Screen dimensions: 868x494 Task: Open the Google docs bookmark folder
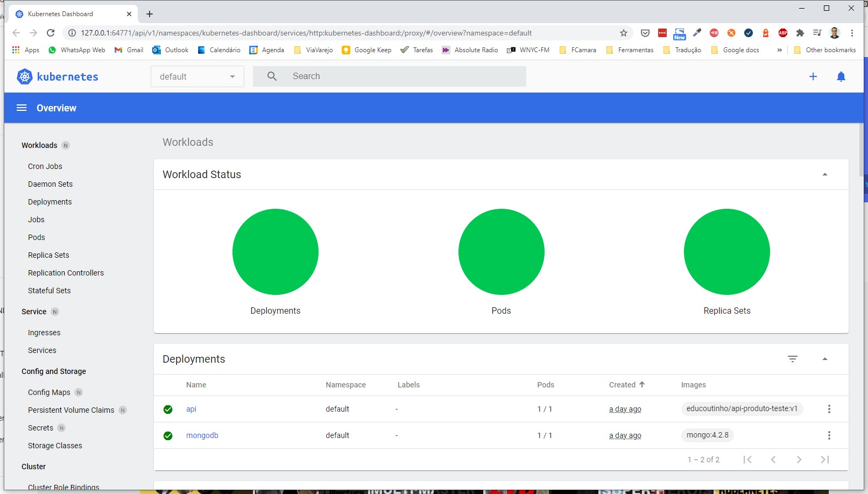(x=735, y=50)
